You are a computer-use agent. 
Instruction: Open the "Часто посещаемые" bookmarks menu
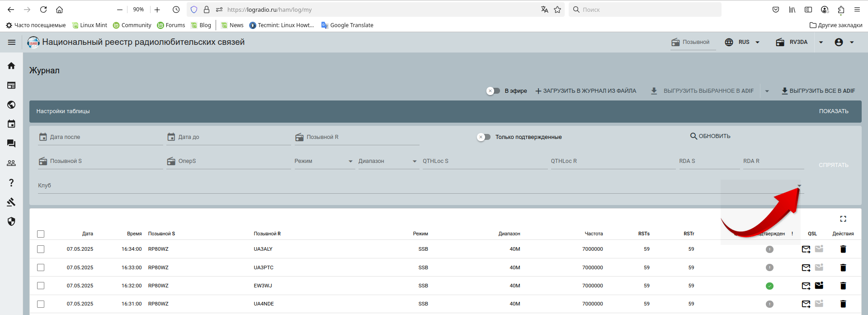coord(36,25)
